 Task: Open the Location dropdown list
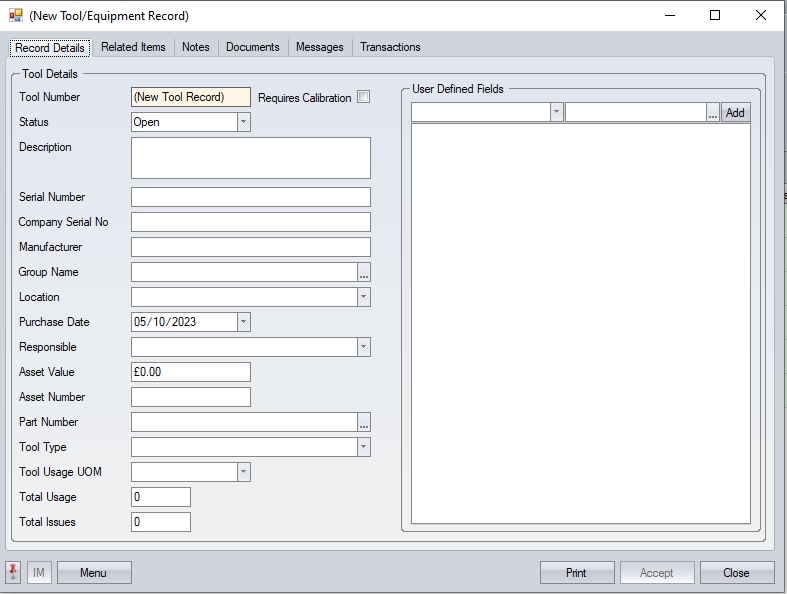tap(363, 297)
